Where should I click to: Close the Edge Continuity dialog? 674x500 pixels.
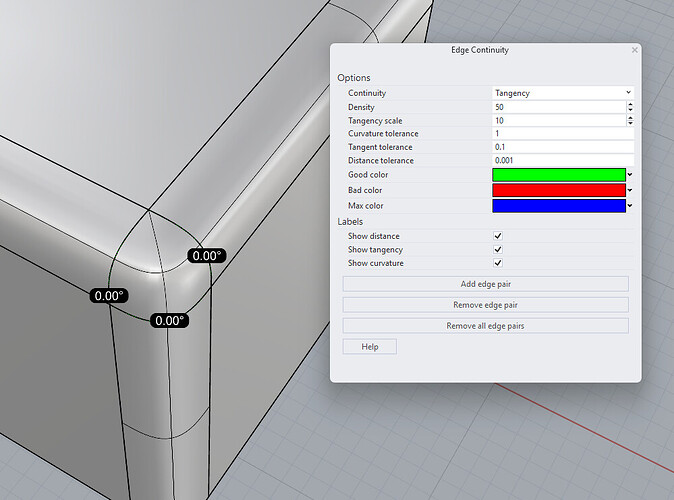[634, 50]
